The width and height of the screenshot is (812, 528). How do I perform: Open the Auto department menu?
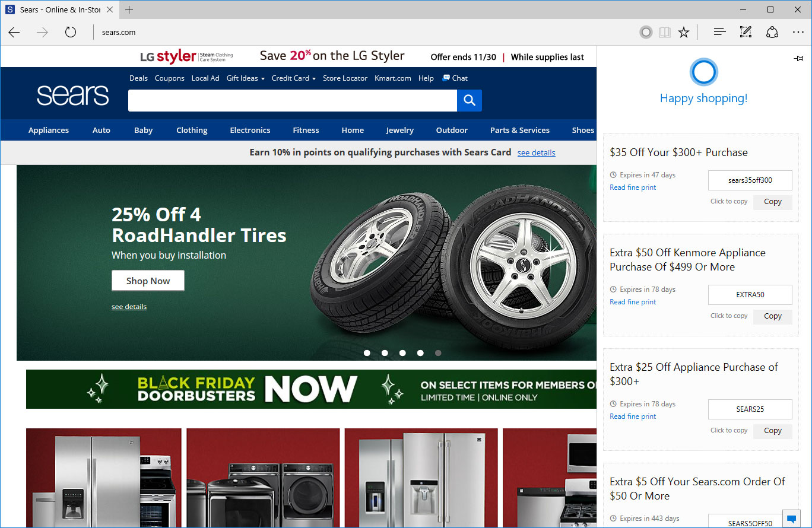click(x=101, y=130)
